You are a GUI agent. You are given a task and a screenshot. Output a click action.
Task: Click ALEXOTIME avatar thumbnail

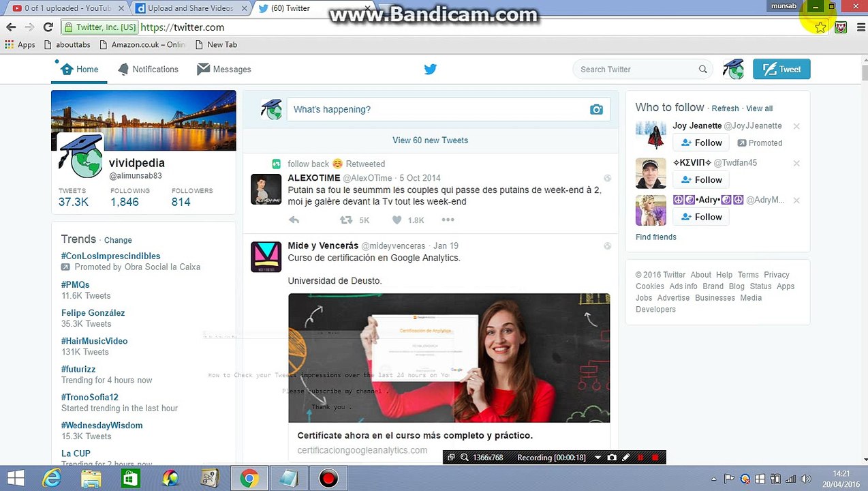pyautogui.click(x=266, y=189)
